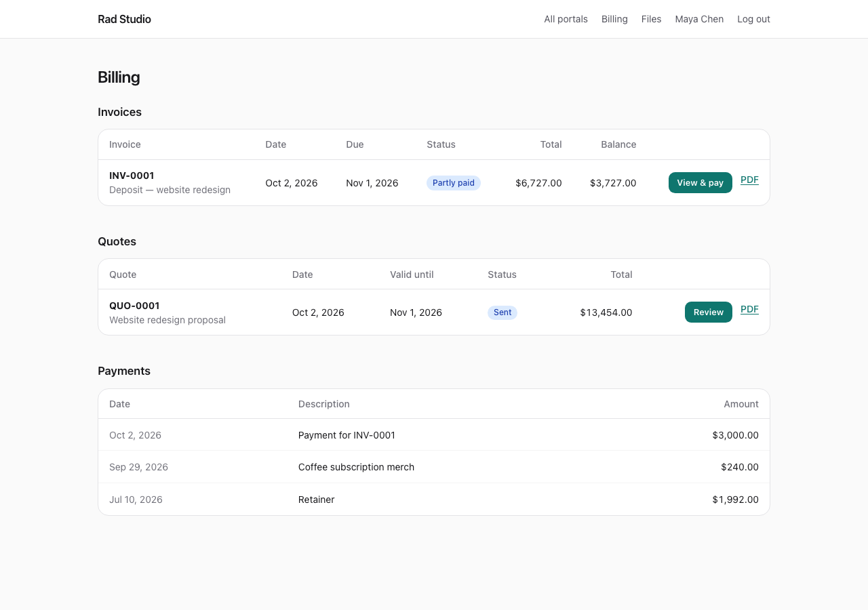Click the Quotes section heading
This screenshot has width=868, height=610.
click(x=117, y=241)
